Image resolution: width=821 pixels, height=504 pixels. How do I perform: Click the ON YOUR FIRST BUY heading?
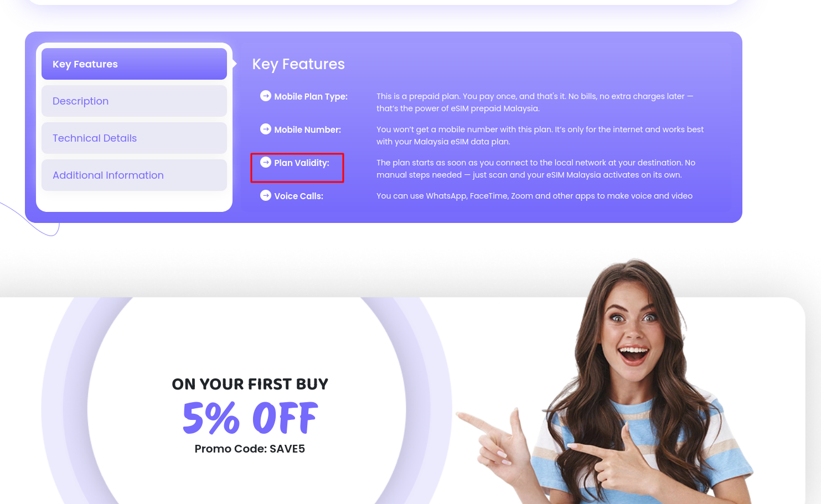click(x=250, y=384)
